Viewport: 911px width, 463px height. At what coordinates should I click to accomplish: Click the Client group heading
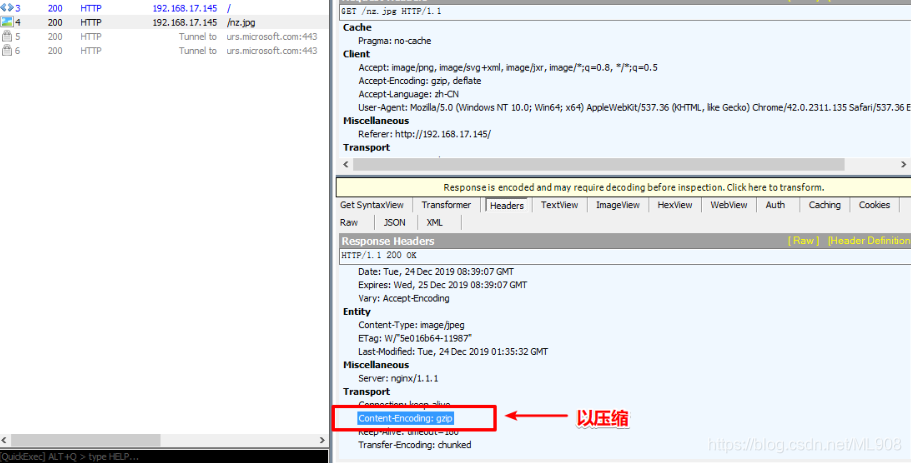(357, 54)
